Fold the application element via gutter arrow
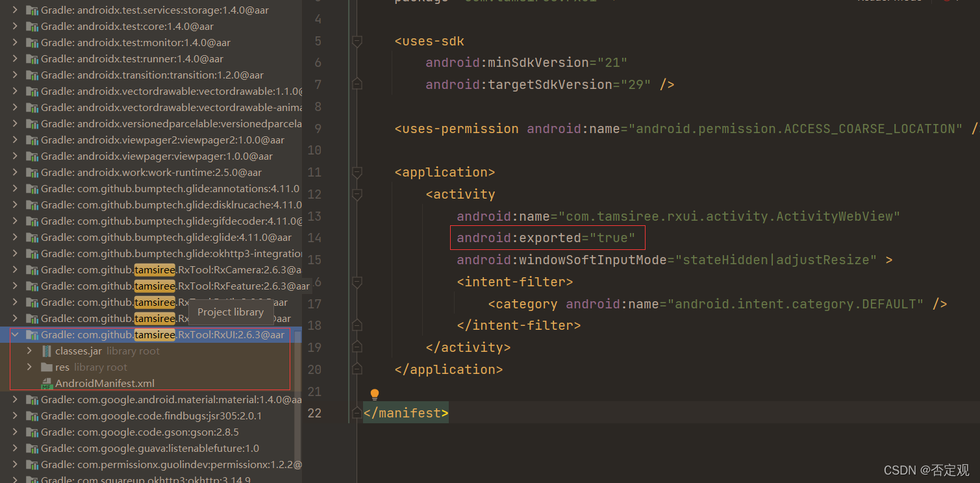980x483 pixels. (x=357, y=172)
